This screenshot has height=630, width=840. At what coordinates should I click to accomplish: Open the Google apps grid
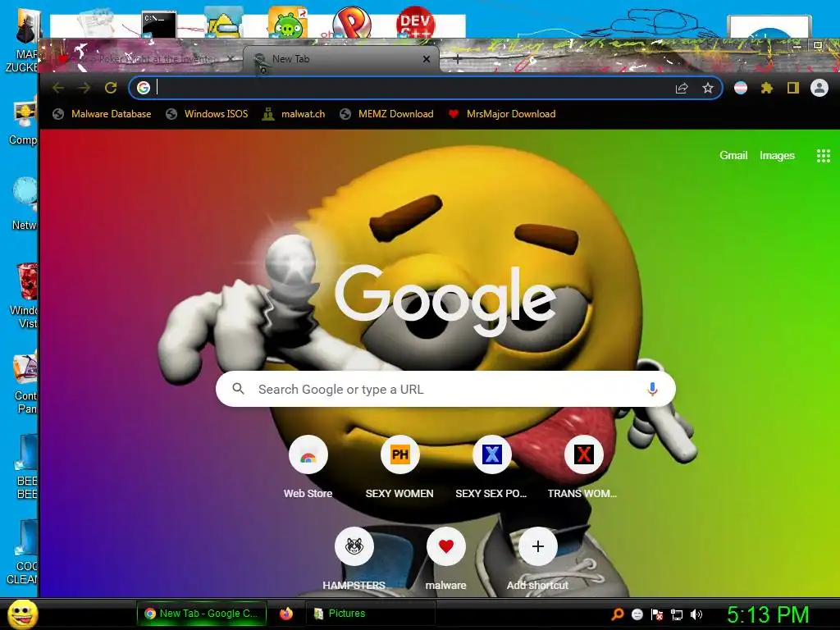[823, 155]
